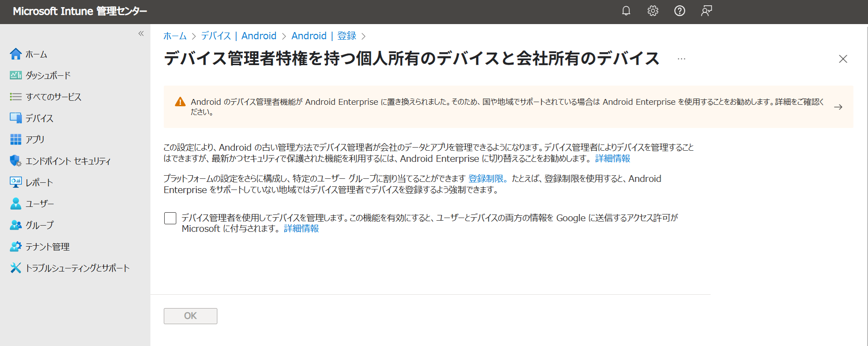Image resolution: width=868 pixels, height=346 pixels.
Task: Click the Reports monitor icon in sidebar
Action: (x=16, y=182)
